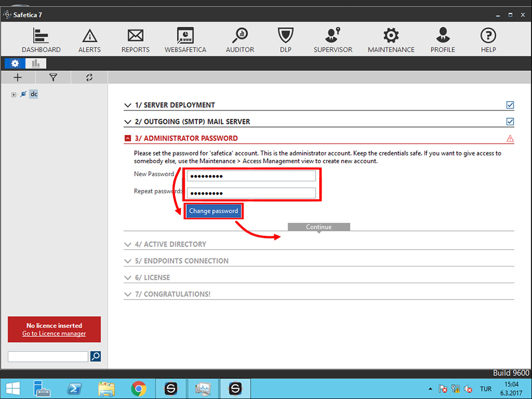Open File Explorer from the taskbar

coord(106,389)
